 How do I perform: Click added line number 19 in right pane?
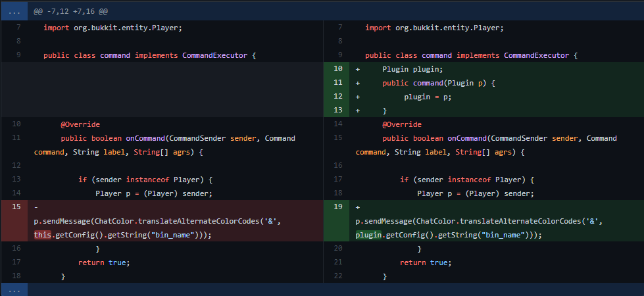pyautogui.click(x=338, y=207)
